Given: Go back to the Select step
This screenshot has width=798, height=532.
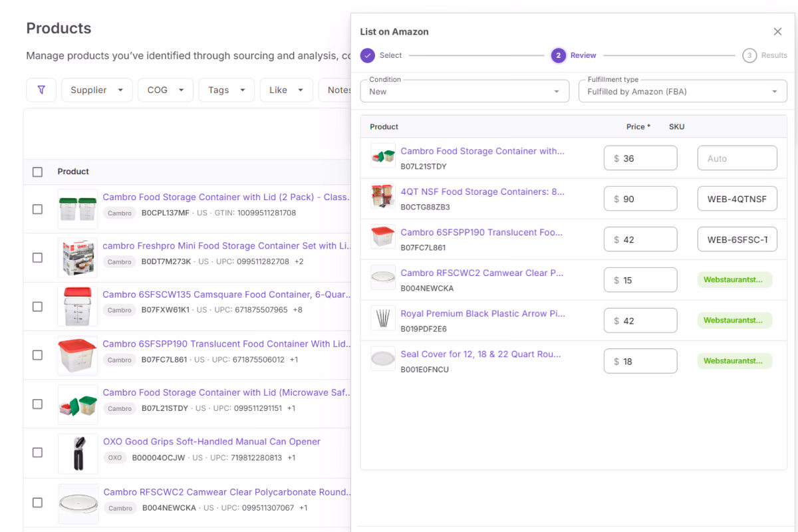Looking at the screenshot, I should point(381,55).
